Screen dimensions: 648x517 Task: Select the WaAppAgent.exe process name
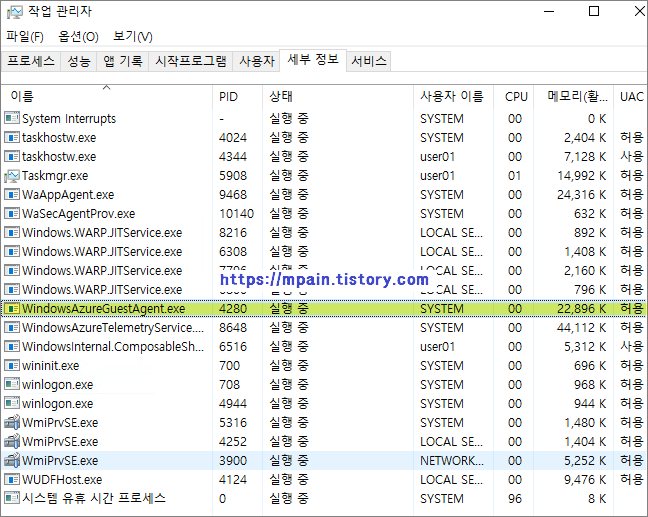pyautogui.click(x=68, y=195)
